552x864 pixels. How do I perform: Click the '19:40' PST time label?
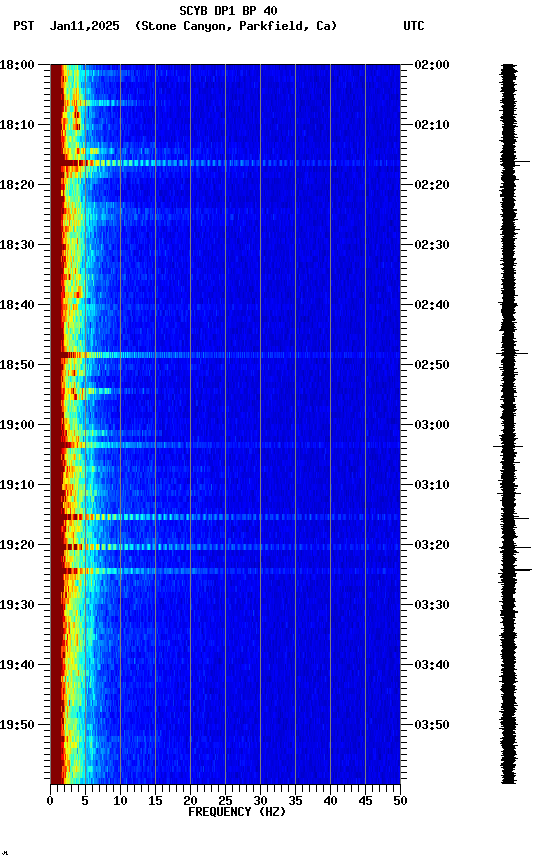pos(17,665)
